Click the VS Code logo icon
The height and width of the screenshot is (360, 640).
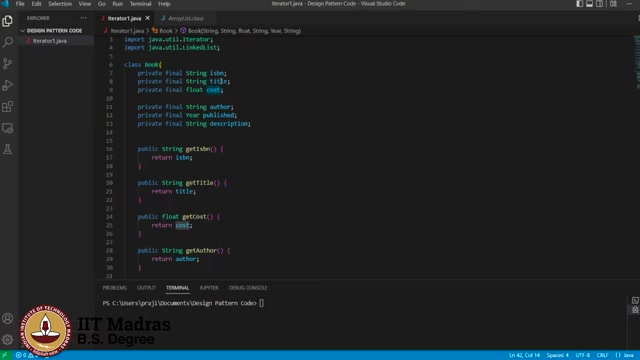coord(5,4)
